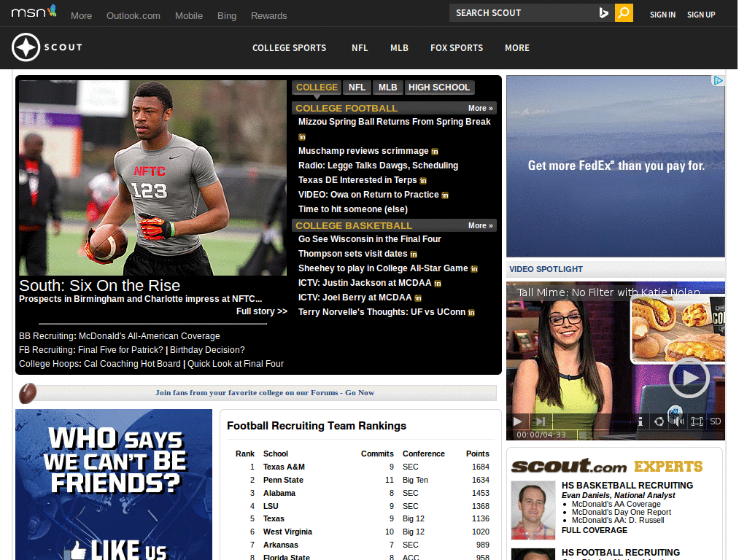The image size is (747, 560).
Task: Click SIGN UP link
Action: click(701, 15)
